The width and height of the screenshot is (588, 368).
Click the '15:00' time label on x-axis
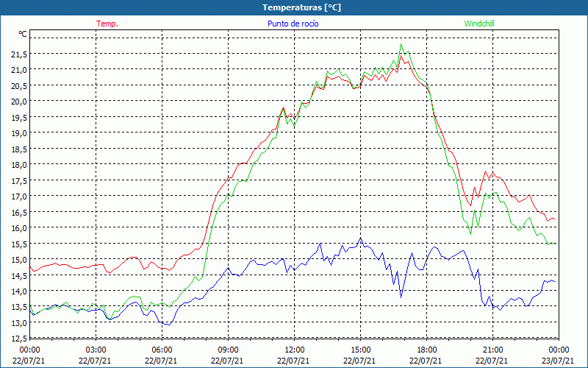point(360,350)
